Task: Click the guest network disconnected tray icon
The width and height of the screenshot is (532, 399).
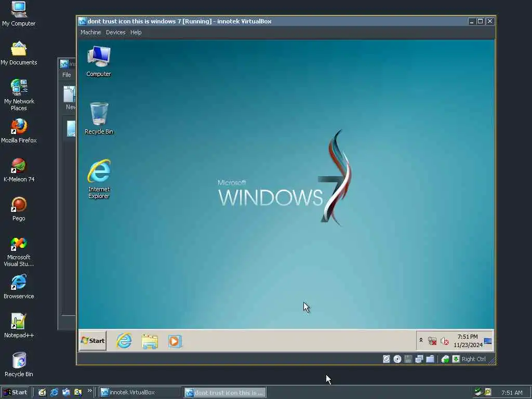Action: point(432,341)
